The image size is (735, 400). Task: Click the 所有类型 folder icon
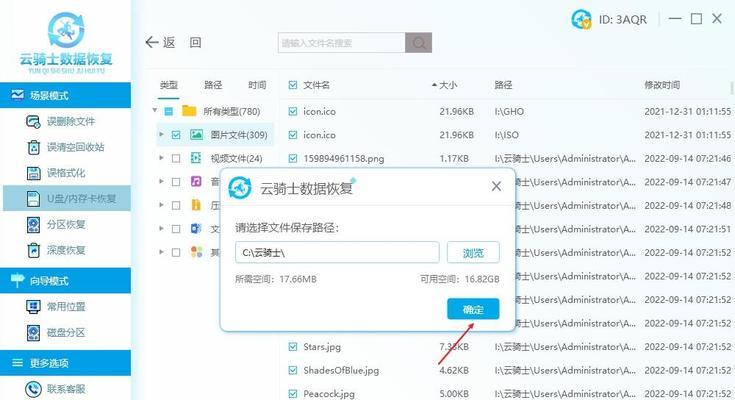tap(189, 111)
